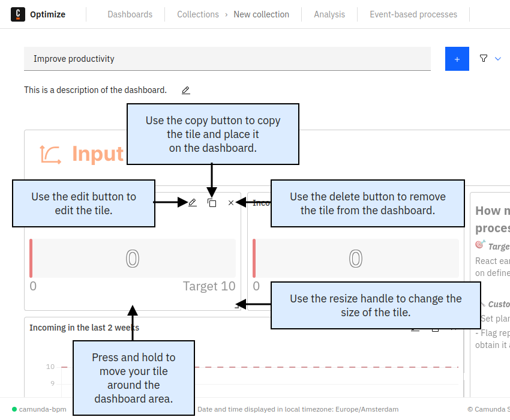Switch to the Dashboards tab

[x=130, y=14]
